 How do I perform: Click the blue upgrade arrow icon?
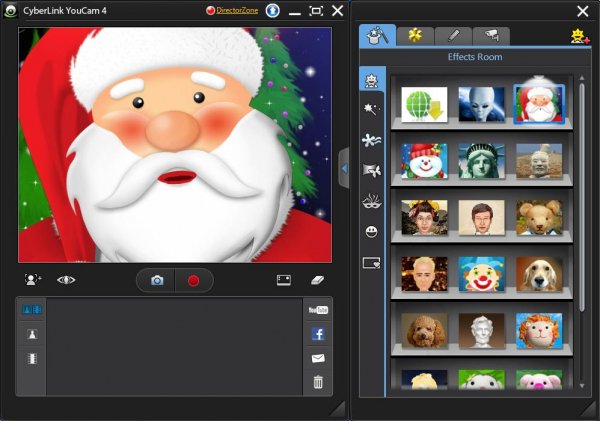(272, 11)
